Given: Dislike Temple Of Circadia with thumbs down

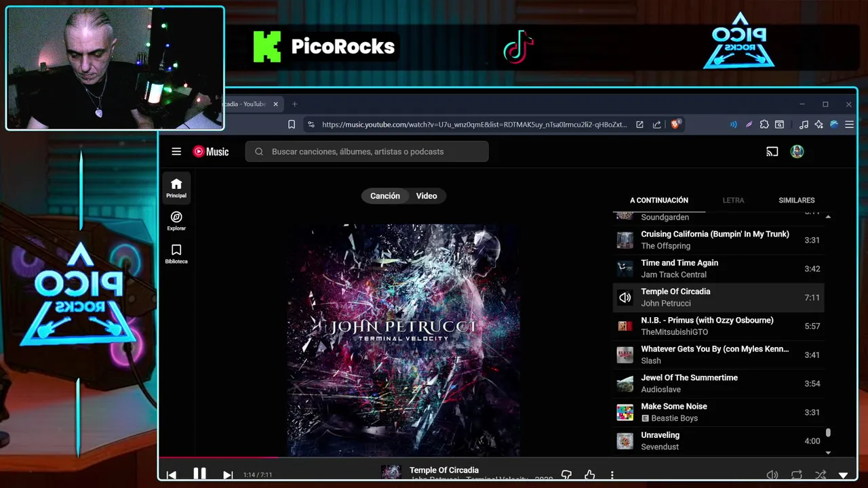Looking at the screenshot, I should [x=566, y=475].
